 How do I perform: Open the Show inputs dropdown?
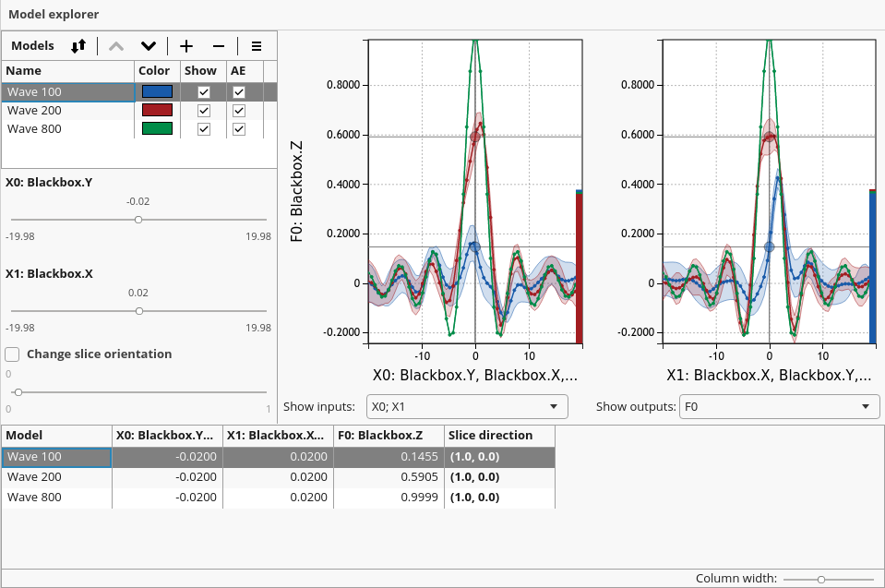coord(466,406)
